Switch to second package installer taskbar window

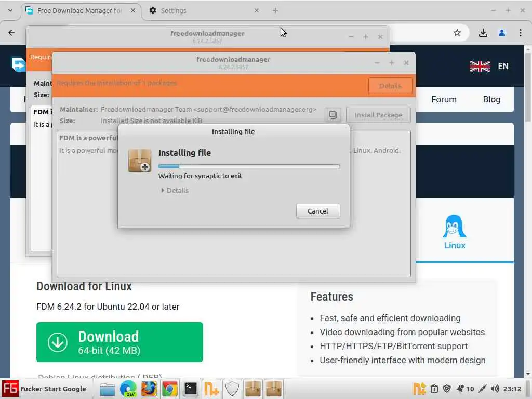click(x=273, y=389)
